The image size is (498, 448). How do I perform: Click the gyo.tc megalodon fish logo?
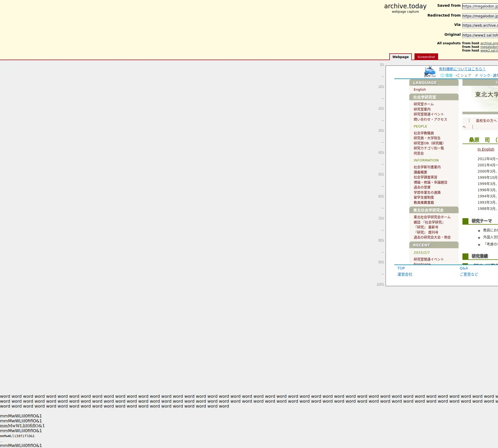tap(430, 72)
